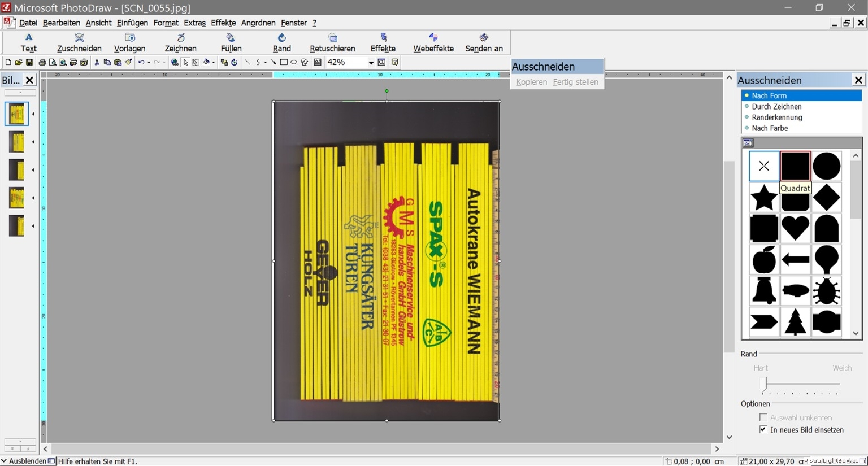Select the Nach Form cutout method

tap(801, 95)
